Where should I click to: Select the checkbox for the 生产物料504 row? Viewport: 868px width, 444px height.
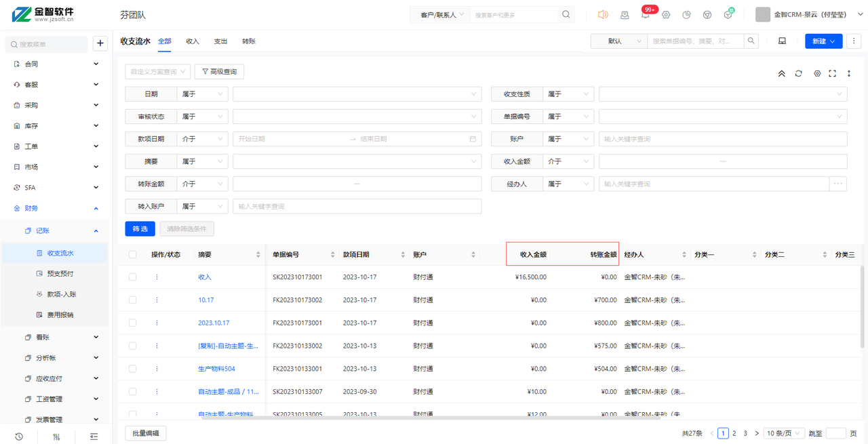pyautogui.click(x=132, y=369)
